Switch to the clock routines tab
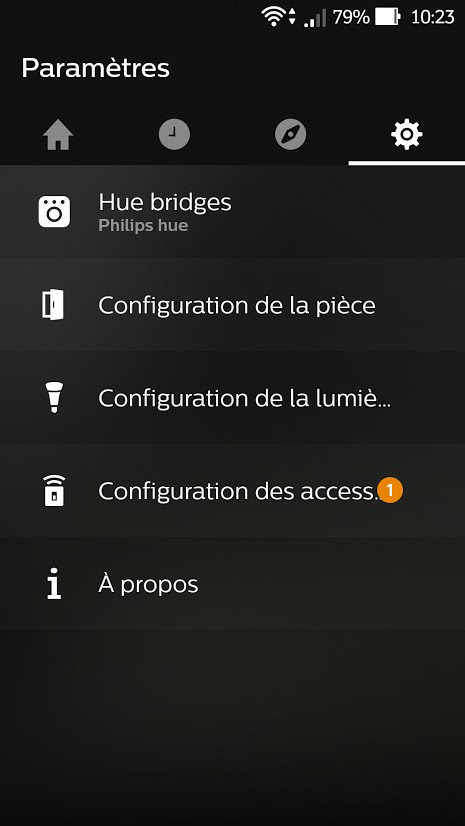The height and width of the screenshot is (826, 465). click(x=174, y=135)
